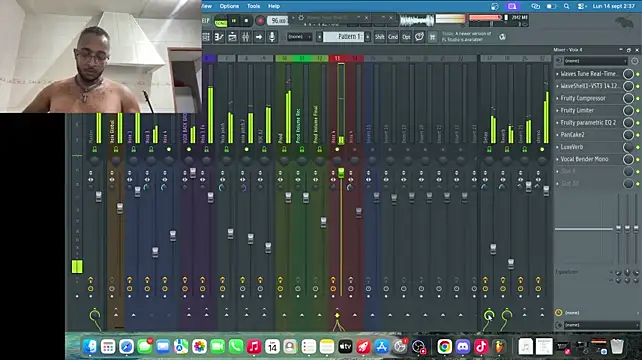This screenshot has height=360, width=642.
Task: Open the Tools menu
Action: (253, 6)
